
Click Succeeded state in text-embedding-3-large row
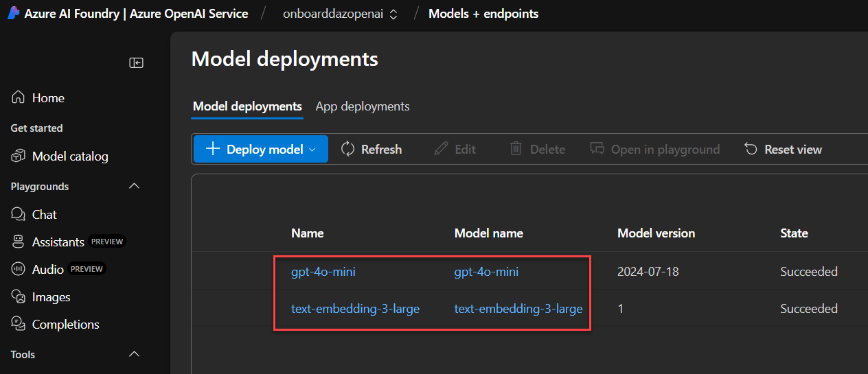pyautogui.click(x=809, y=309)
